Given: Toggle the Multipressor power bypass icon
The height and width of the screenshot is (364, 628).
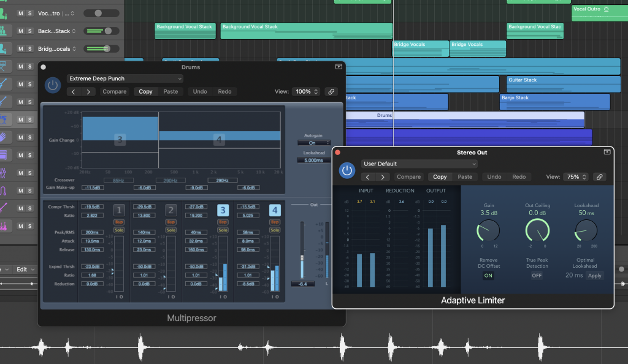Looking at the screenshot, I should tap(53, 85).
